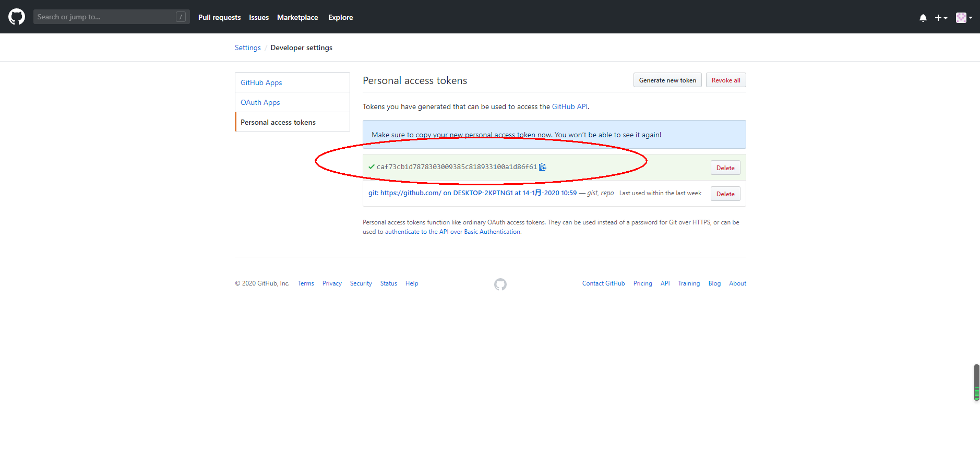Copy the new token with clipboard icon

(542, 167)
